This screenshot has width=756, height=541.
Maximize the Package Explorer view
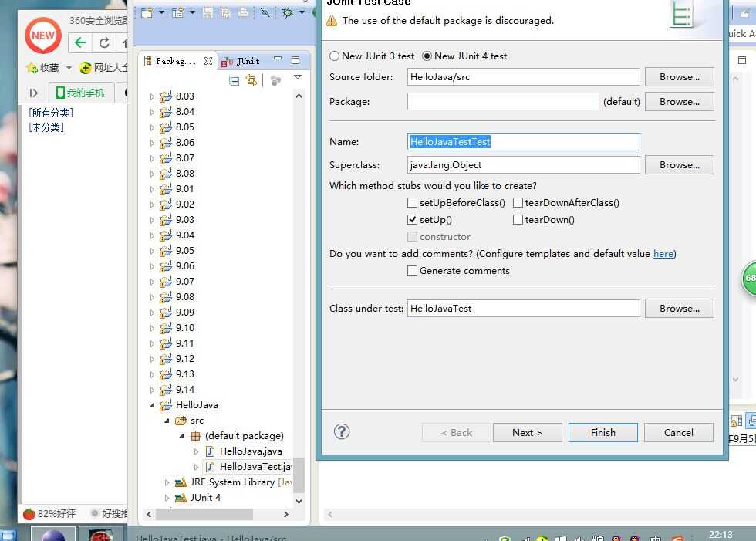pos(295,60)
